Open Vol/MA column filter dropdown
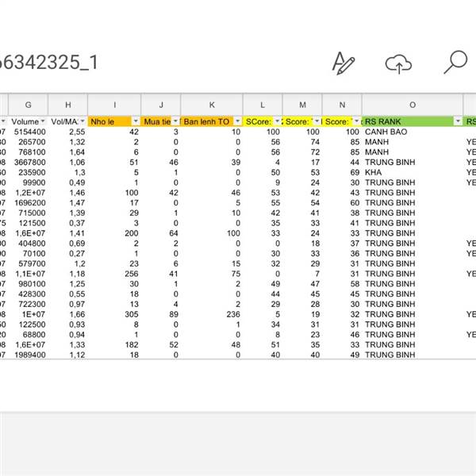Viewport: 476px width, 476px height. point(83,121)
